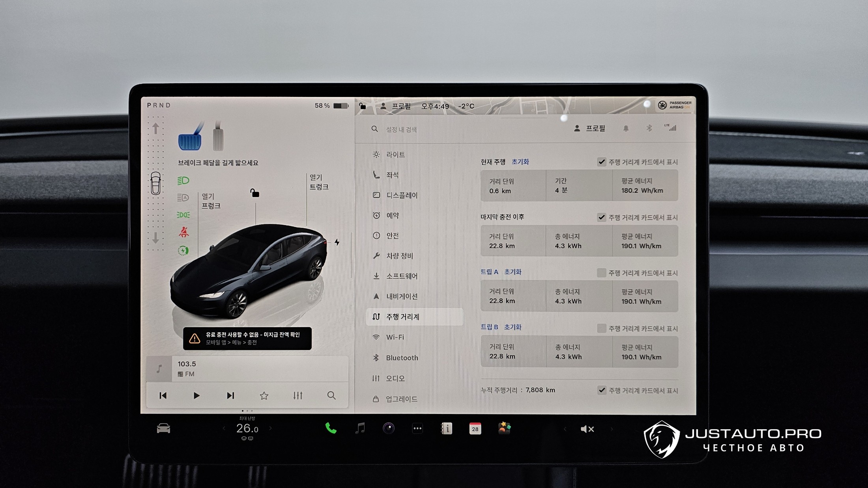Reset Trip A using 초기화 link

(513, 272)
